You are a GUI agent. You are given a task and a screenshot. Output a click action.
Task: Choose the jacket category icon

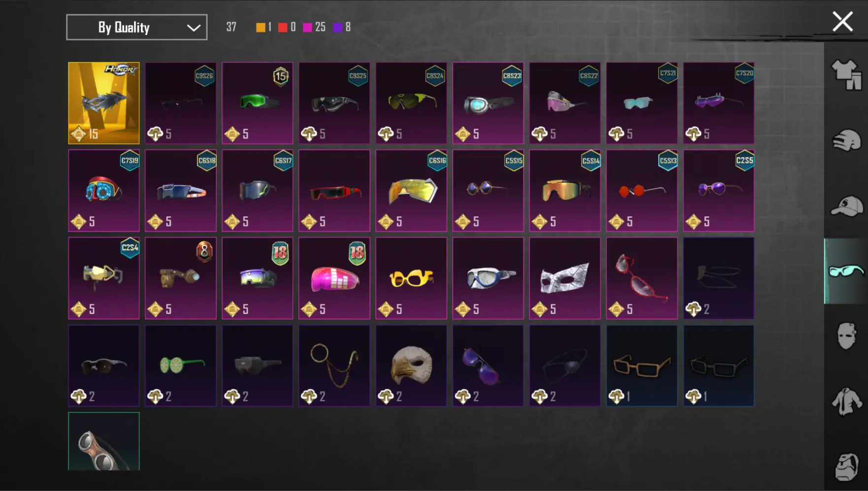[846, 401]
